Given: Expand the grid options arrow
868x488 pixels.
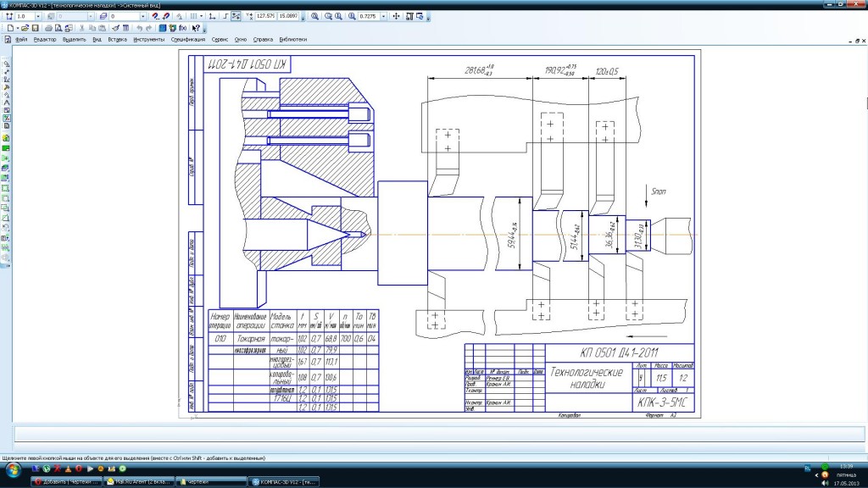Looking at the screenshot, I should pyautogui.click(x=201, y=16).
